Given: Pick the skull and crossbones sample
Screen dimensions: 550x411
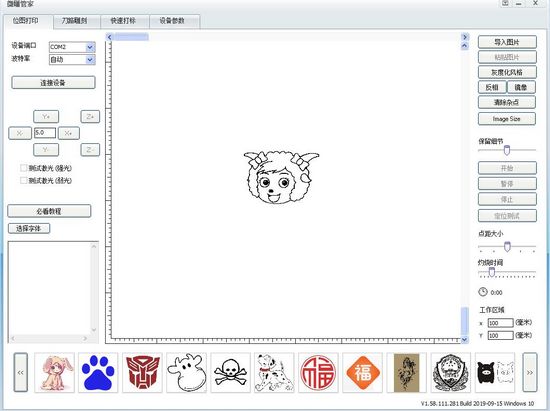Looking at the screenshot, I should point(230,372).
